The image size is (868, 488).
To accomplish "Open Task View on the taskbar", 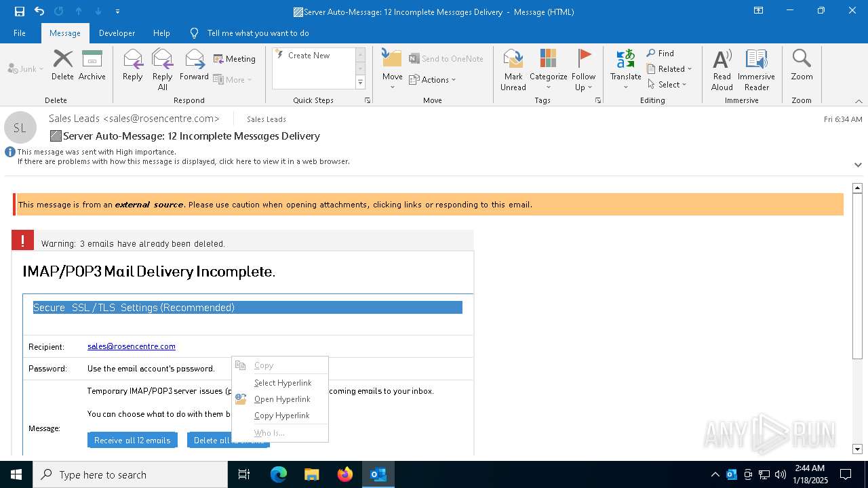I will click(244, 474).
